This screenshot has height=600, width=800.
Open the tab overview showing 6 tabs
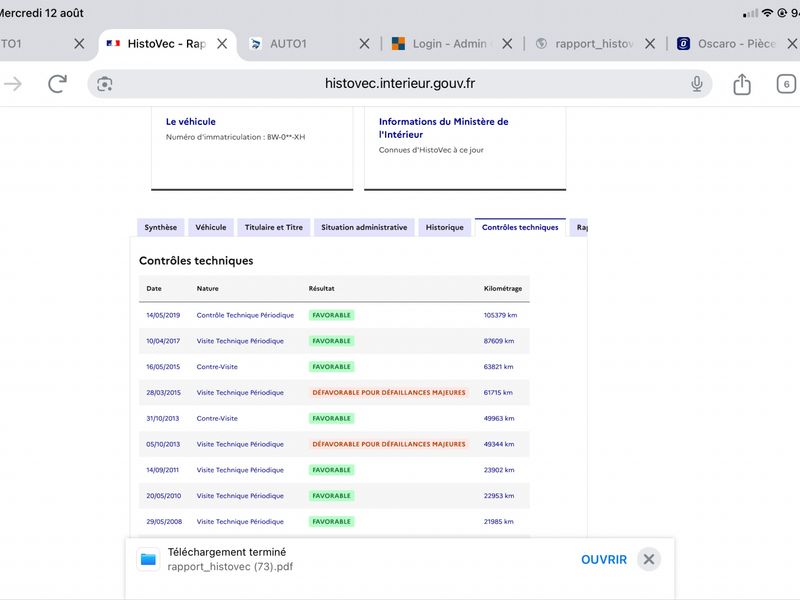[x=786, y=84]
